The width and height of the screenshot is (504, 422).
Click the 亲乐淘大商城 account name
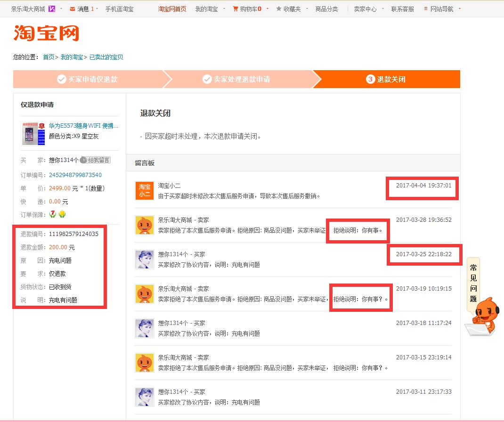click(28, 9)
